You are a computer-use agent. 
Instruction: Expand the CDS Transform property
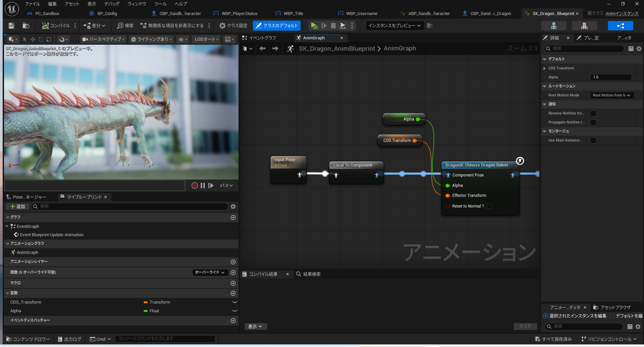point(544,68)
